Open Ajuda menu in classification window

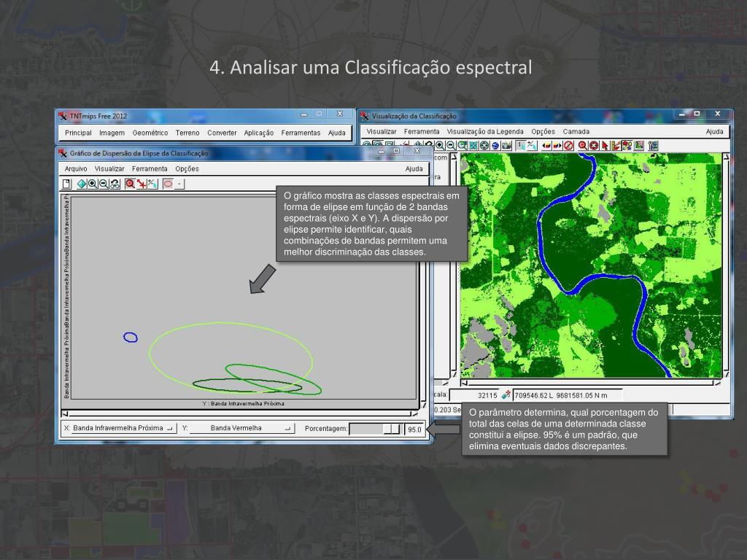point(715,131)
